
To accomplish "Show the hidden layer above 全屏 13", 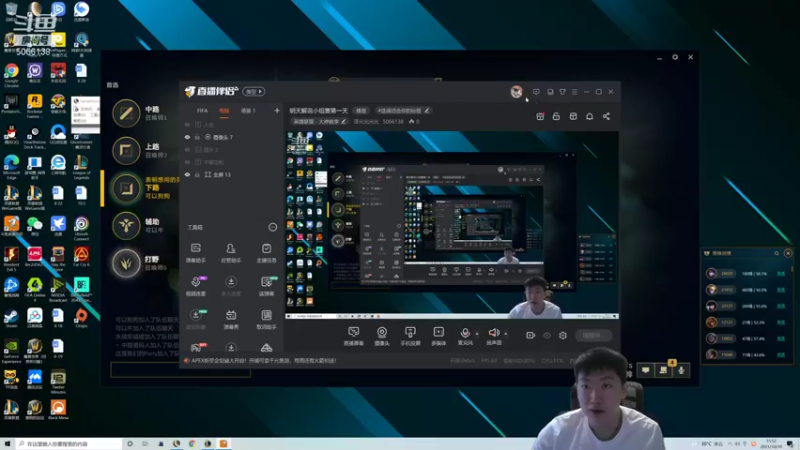I will 187,162.
